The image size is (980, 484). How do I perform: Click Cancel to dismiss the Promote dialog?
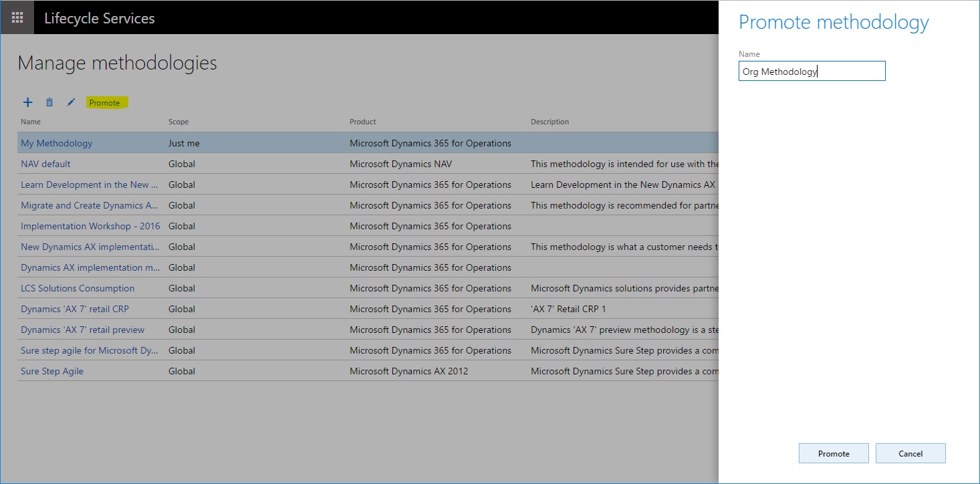[x=910, y=453]
